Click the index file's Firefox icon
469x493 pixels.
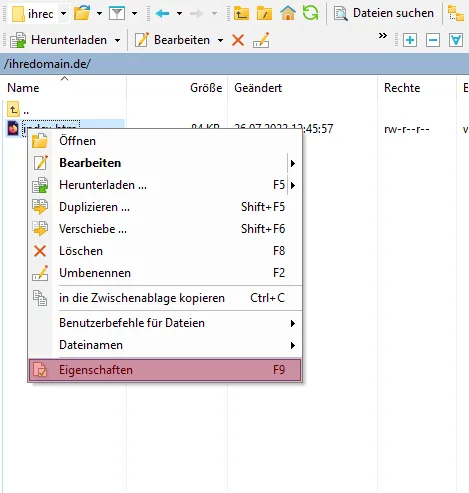(13, 128)
